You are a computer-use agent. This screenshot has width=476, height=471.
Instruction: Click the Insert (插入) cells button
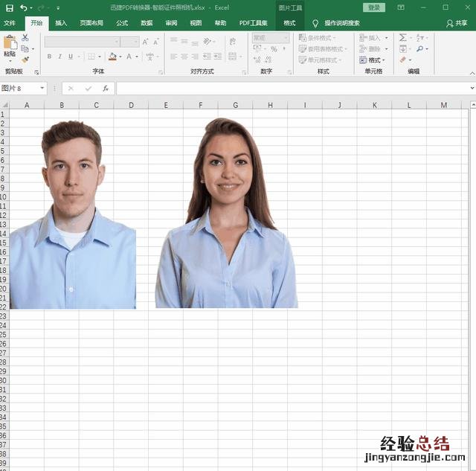[x=370, y=38]
